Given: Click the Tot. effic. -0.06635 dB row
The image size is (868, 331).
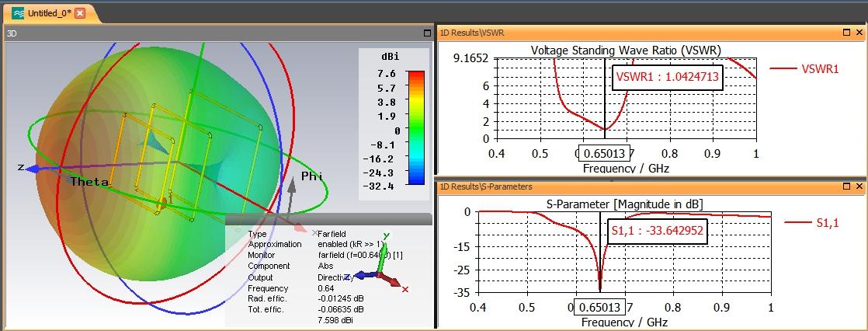Looking at the screenshot, I should (306, 310).
